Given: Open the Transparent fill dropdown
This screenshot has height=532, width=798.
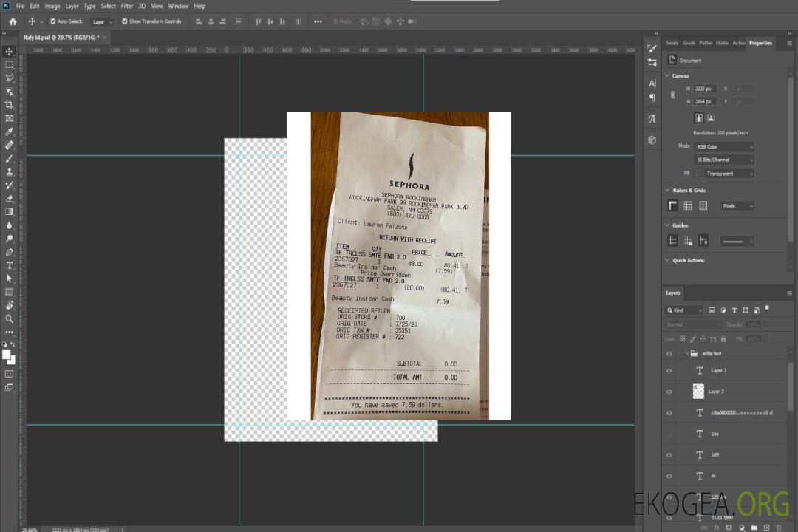Looking at the screenshot, I should pyautogui.click(x=729, y=174).
